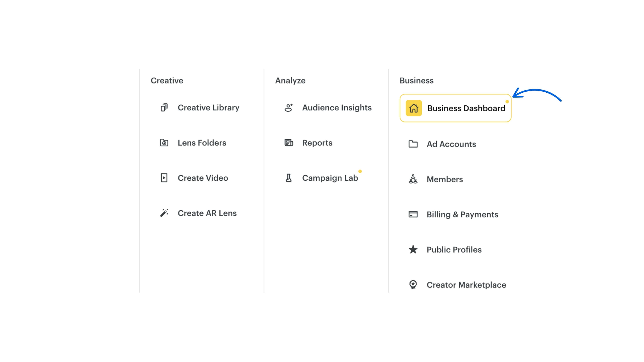Go to Billing & Payments
644x362 pixels.
click(462, 214)
